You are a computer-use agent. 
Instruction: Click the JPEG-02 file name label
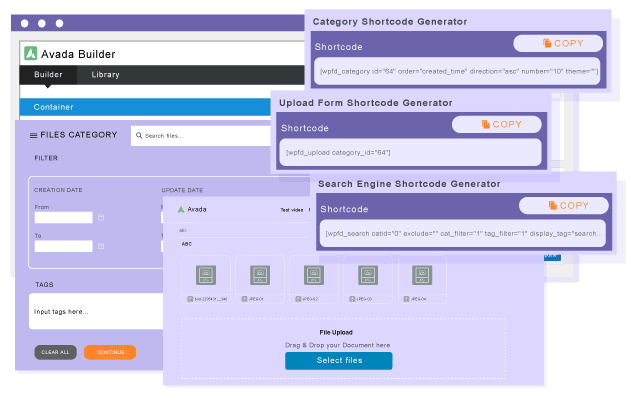(x=310, y=299)
